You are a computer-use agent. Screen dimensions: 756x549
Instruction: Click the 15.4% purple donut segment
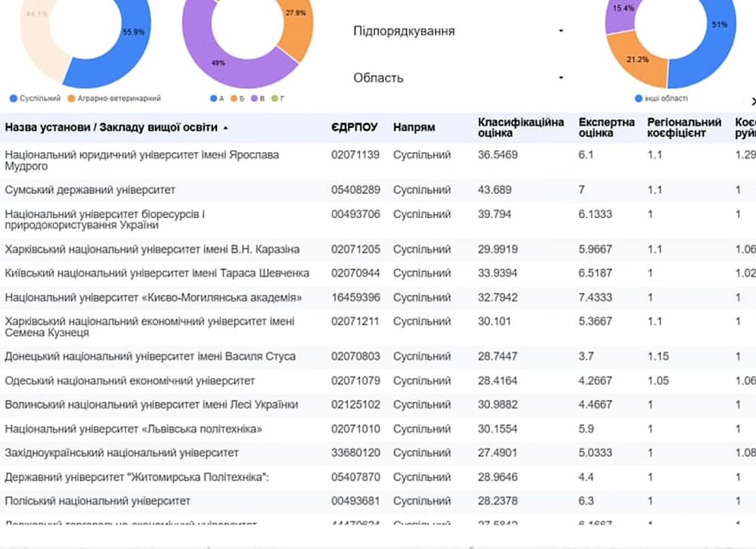click(x=623, y=8)
